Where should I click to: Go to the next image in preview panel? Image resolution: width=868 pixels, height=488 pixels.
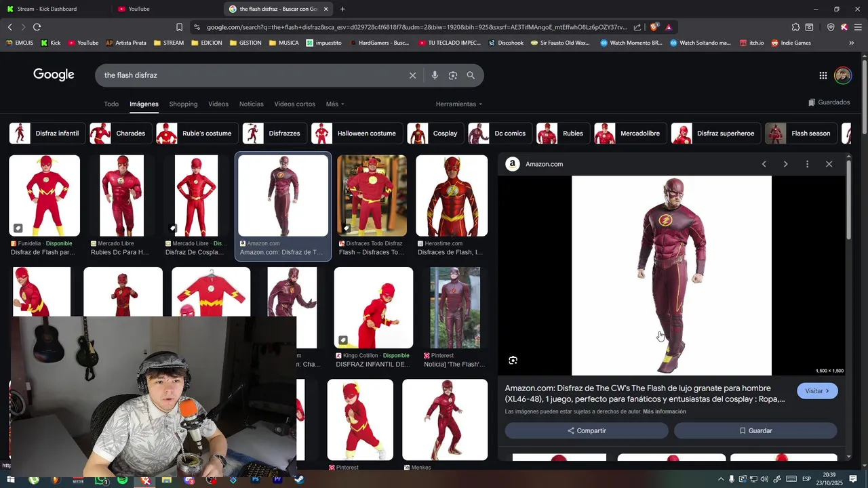coord(785,164)
